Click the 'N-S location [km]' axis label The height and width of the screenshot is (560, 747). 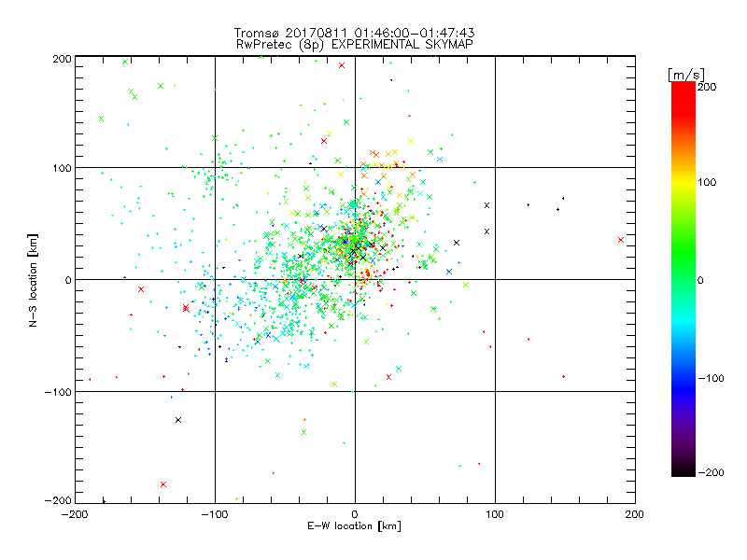pos(33,280)
